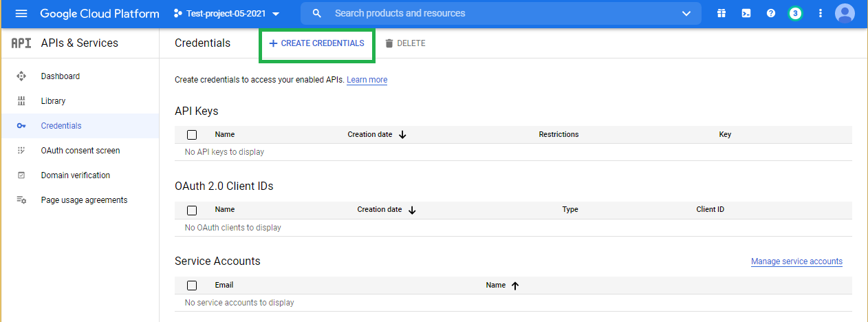868x322 pixels.
Task: Expand the Test-project-05-2021 project selector
Action: pyautogui.click(x=227, y=14)
